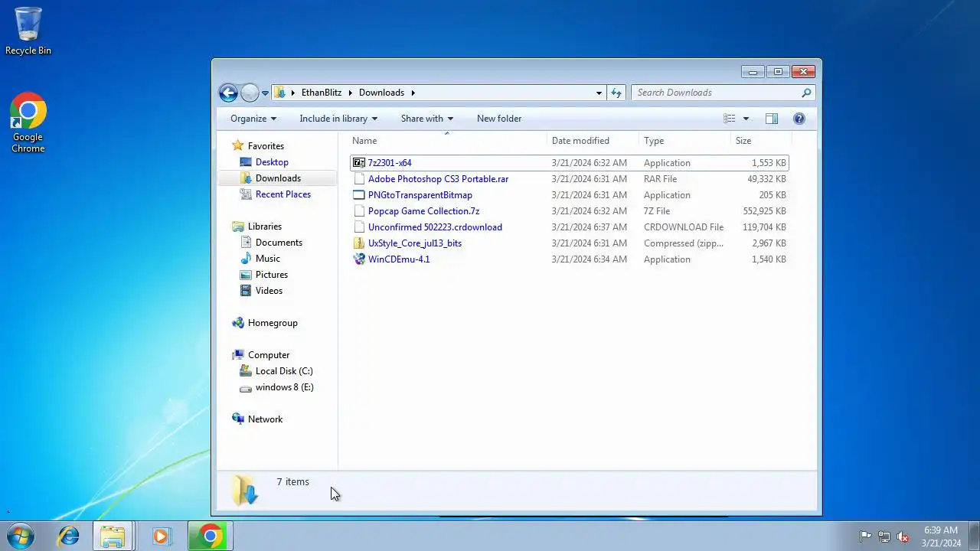Open Windows Media Player from taskbar
This screenshot has width=980, height=551.
click(161, 536)
